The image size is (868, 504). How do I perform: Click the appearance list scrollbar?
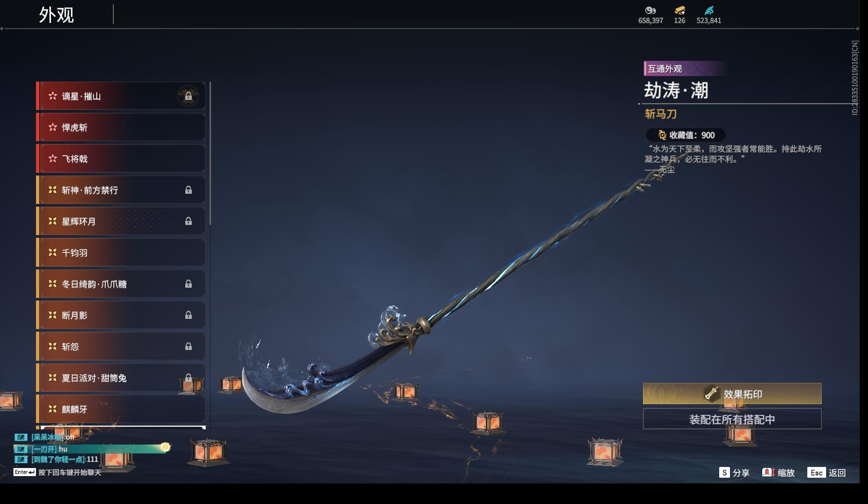tap(210, 154)
